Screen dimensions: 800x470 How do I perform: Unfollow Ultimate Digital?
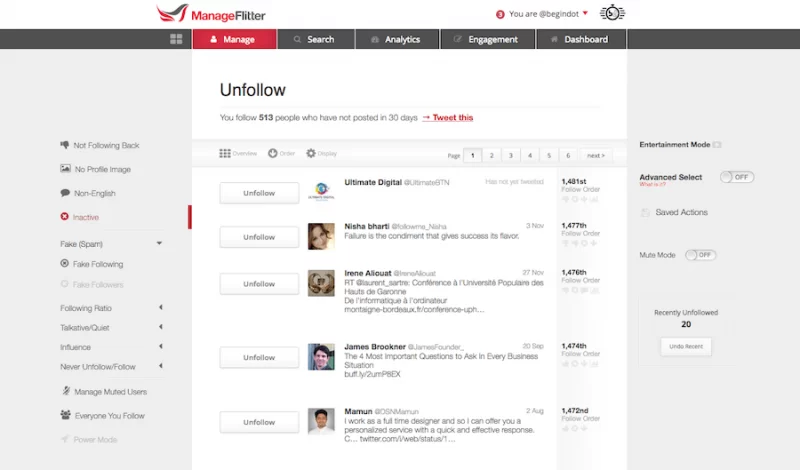(259, 193)
